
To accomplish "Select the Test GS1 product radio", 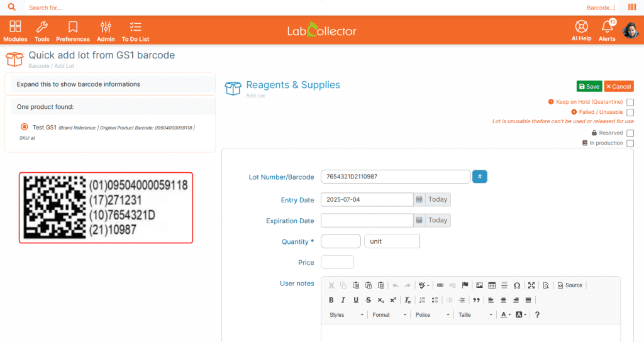I will pyautogui.click(x=25, y=127).
